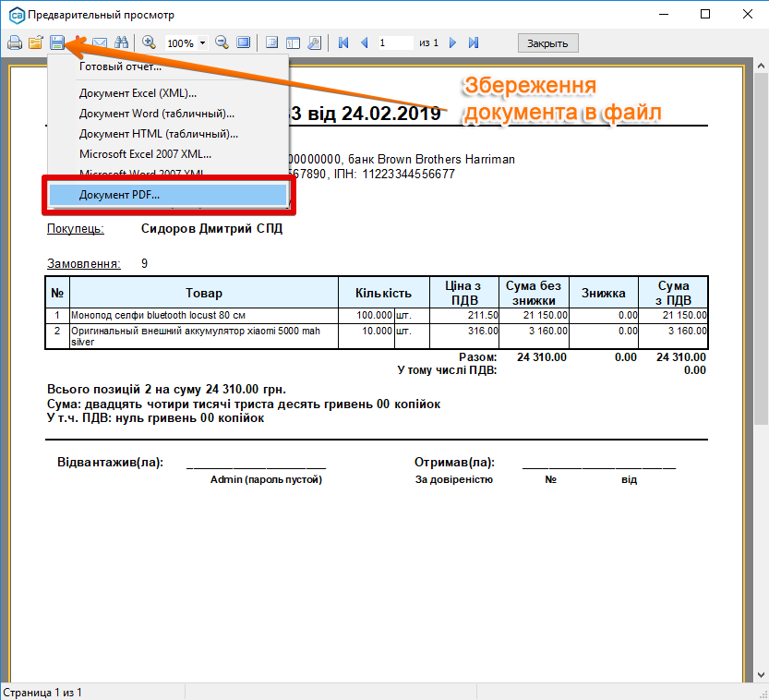Click the Разом: total label

477,357
